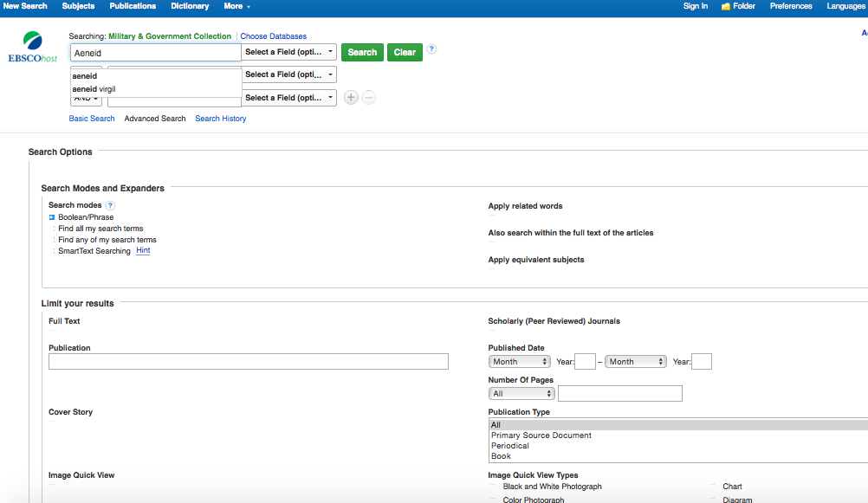Open the second row Select a Field dropdown
This screenshot has width=868, height=503.
pyautogui.click(x=288, y=74)
